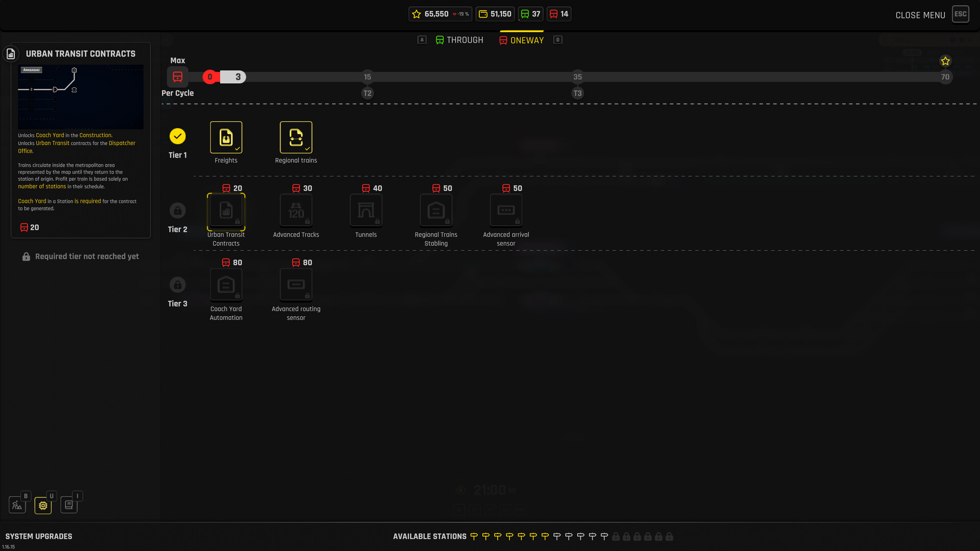
Task: Open the build construction menu icon
Action: pyautogui.click(x=17, y=505)
